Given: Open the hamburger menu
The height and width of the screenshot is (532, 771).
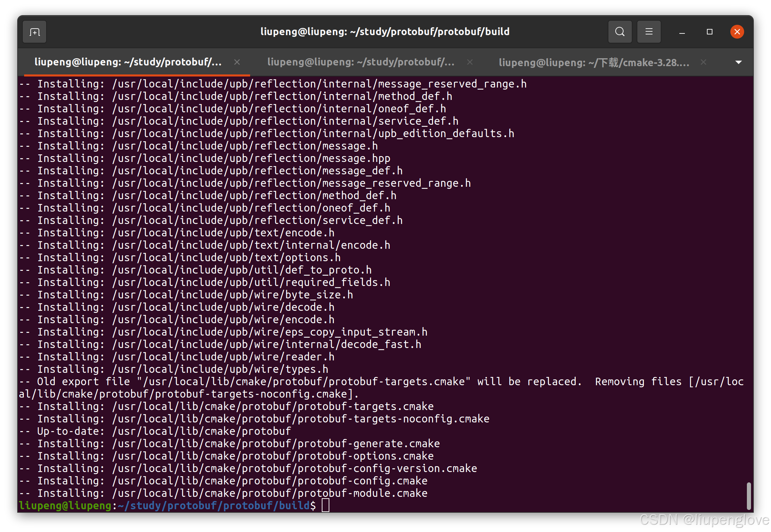Looking at the screenshot, I should pyautogui.click(x=649, y=32).
